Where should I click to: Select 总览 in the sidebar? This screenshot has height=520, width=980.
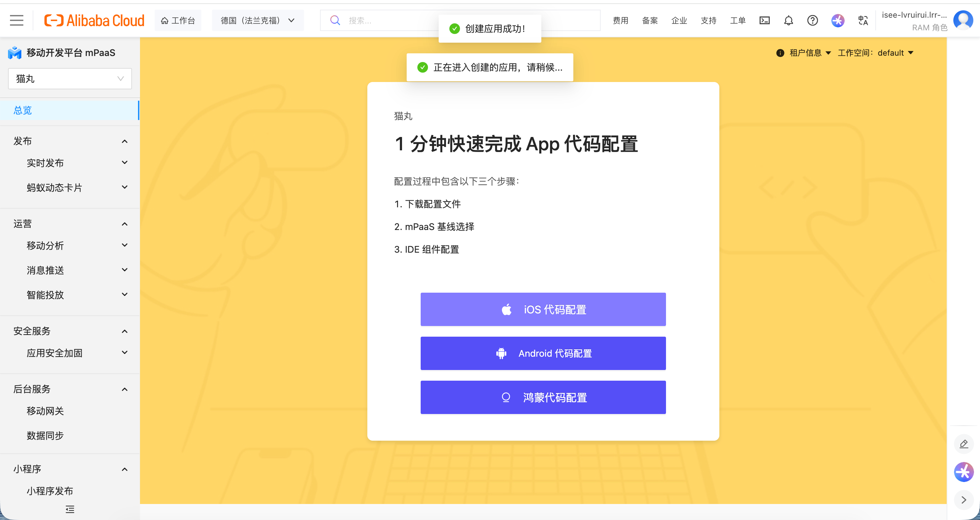[x=70, y=110]
